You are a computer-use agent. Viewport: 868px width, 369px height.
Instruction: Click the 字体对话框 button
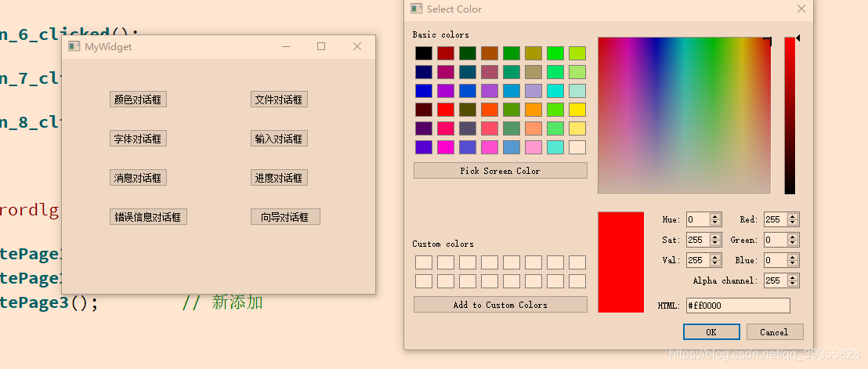point(138,139)
